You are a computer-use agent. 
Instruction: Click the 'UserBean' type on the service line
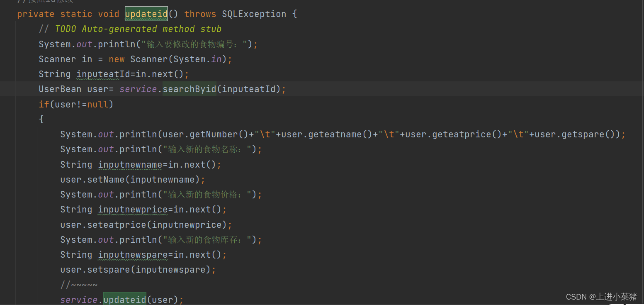pyautogui.click(x=60, y=89)
